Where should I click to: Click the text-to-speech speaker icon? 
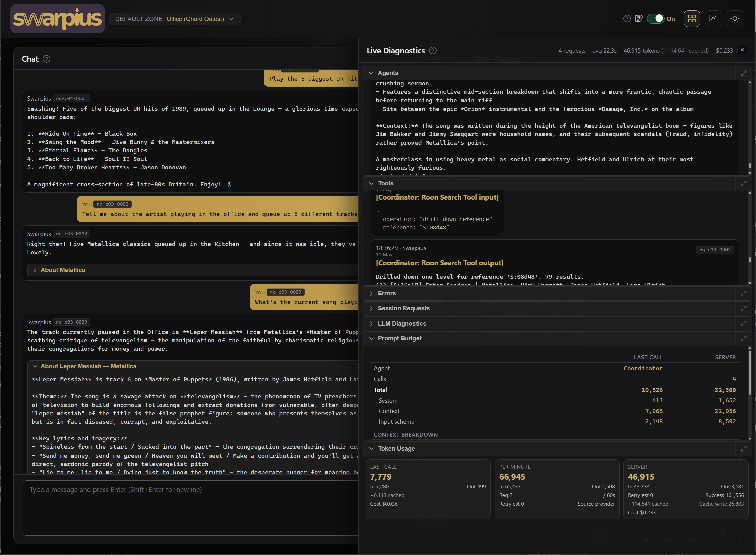(639, 19)
